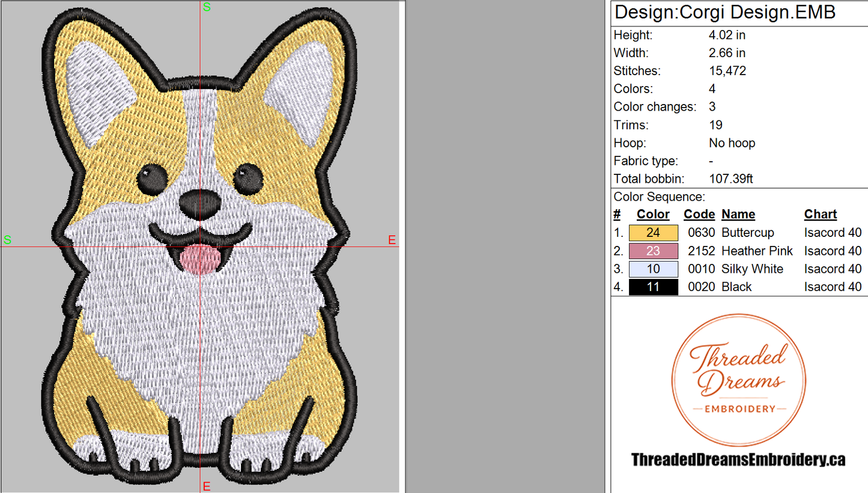The height and width of the screenshot is (493, 868).
Task: Click the Code column header
Action: 699,215
